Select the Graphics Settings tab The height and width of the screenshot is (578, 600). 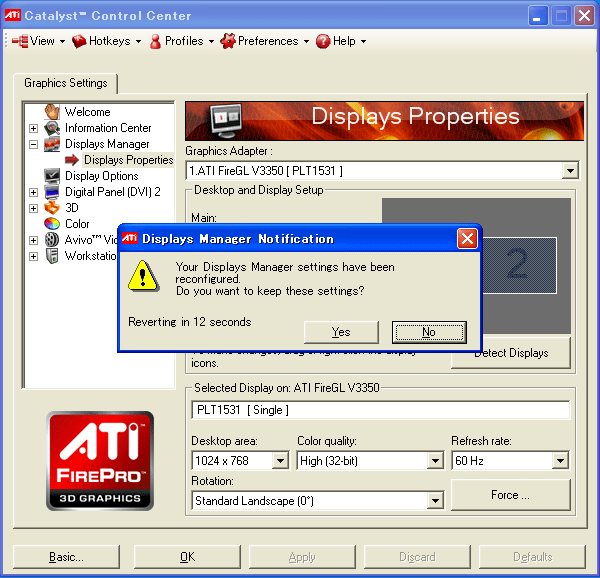[x=65, y=83]
